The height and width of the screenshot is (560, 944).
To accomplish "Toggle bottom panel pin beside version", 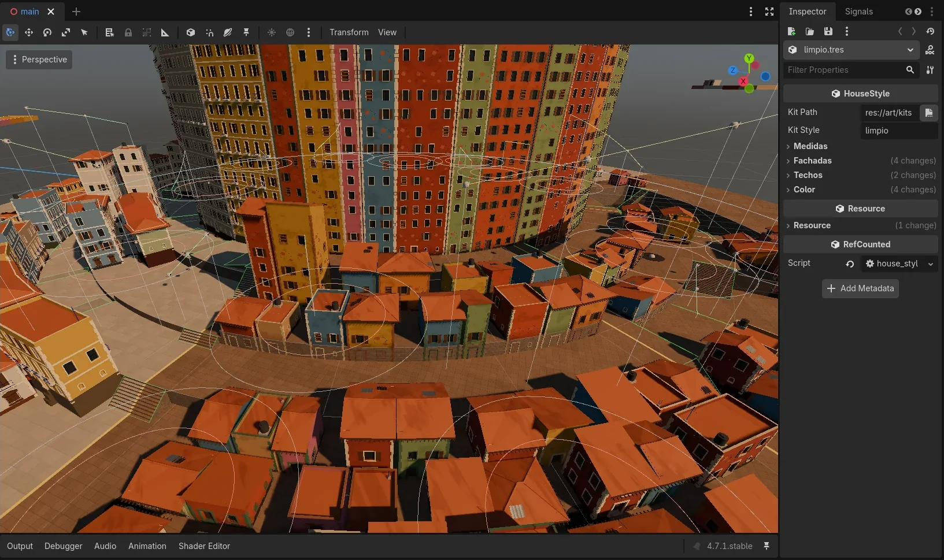I will (767, 546).
